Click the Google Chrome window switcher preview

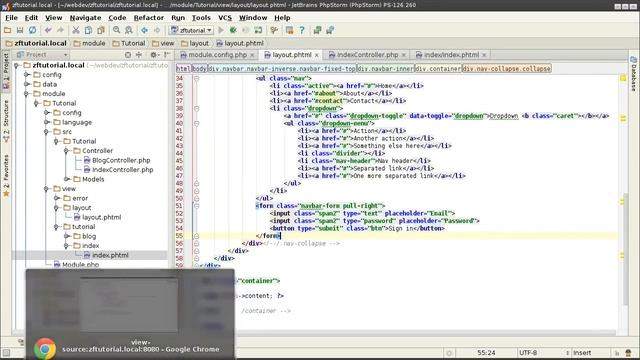click(x=130, y=315)
